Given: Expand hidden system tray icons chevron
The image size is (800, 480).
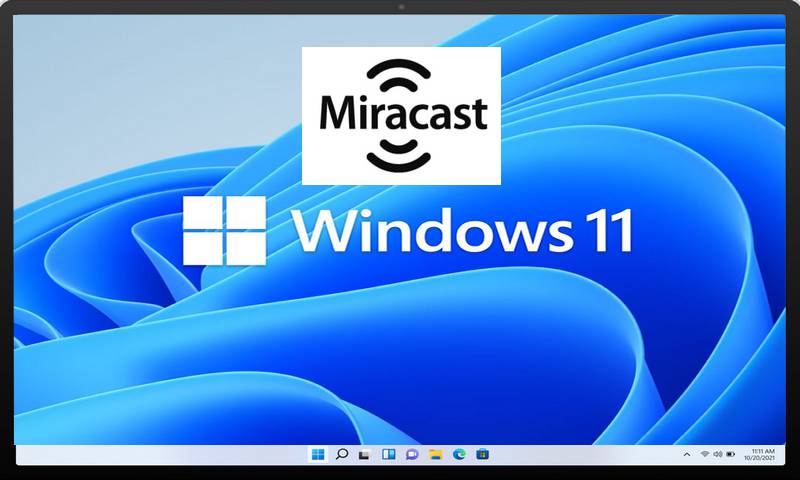Looking at the screenshot, I should click(687, 454).
